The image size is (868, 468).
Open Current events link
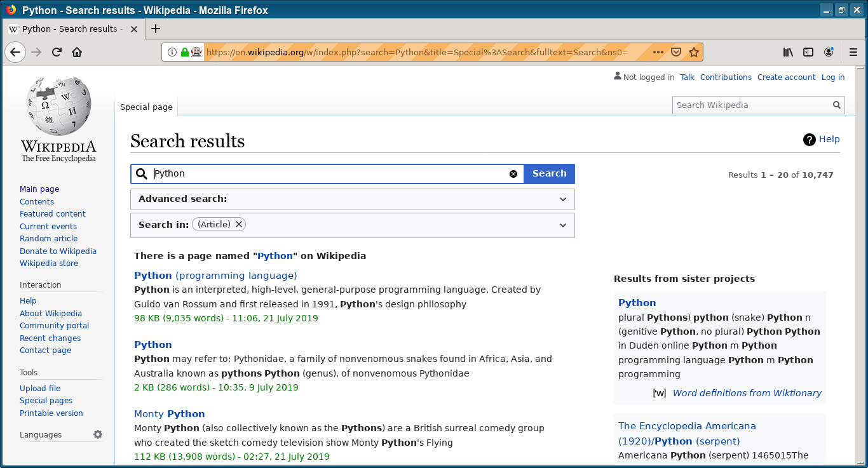[x=48, y=227]
